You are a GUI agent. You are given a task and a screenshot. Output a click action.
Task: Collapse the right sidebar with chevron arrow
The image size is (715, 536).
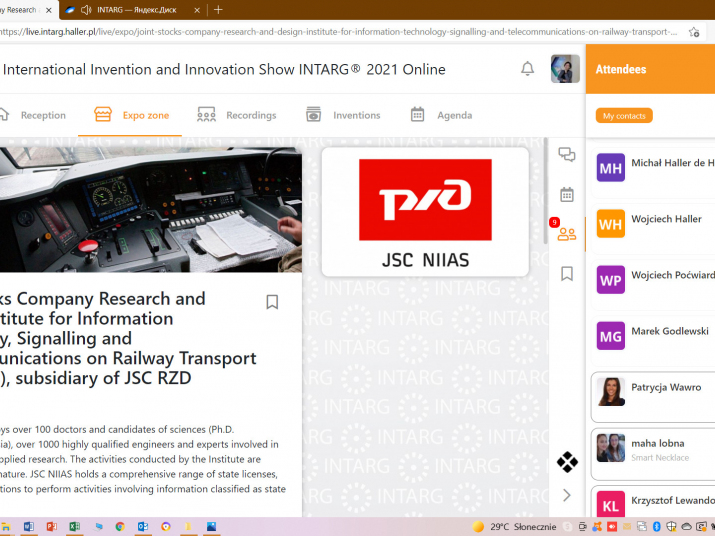(x=567, y=495)
